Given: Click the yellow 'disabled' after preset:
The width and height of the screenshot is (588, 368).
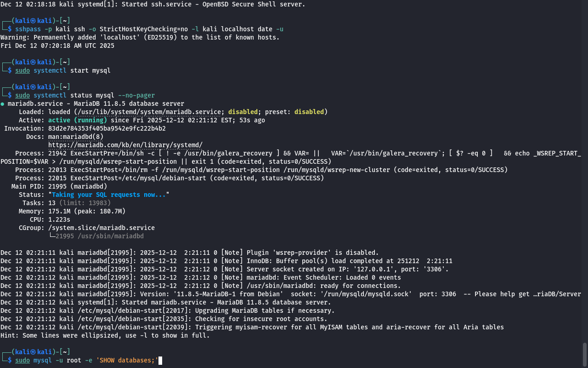Looking at the screenshot, I should [309, 112].
